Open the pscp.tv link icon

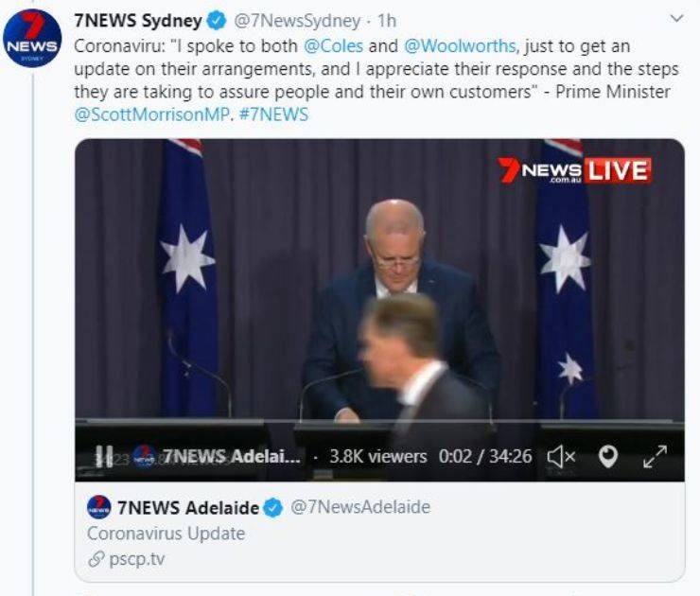[x=96, y=559]
